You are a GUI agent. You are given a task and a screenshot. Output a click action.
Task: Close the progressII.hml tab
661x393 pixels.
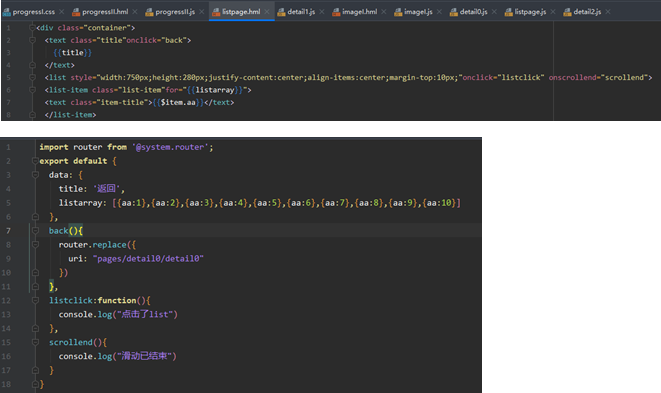(x=135, y=12)
